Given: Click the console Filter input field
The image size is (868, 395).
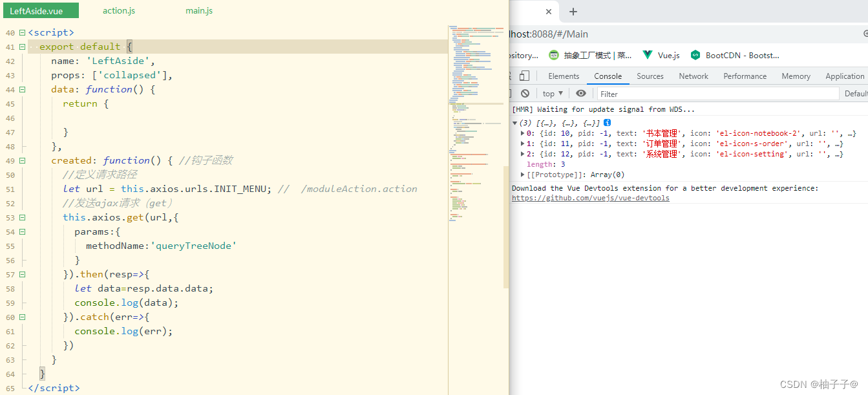Looking at the screenshot, I should 718,94.
